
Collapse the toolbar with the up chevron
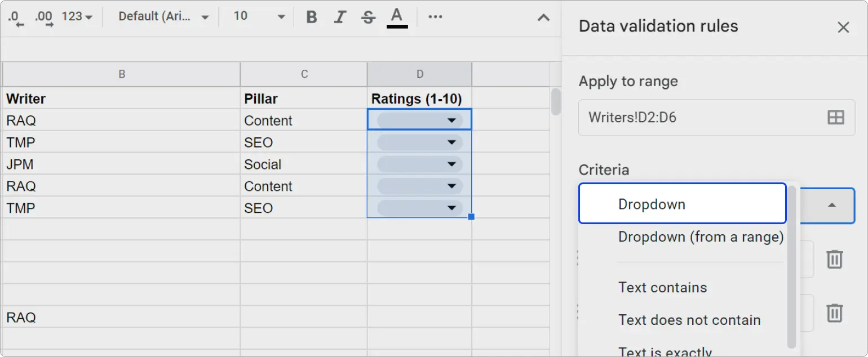point(543,17)
